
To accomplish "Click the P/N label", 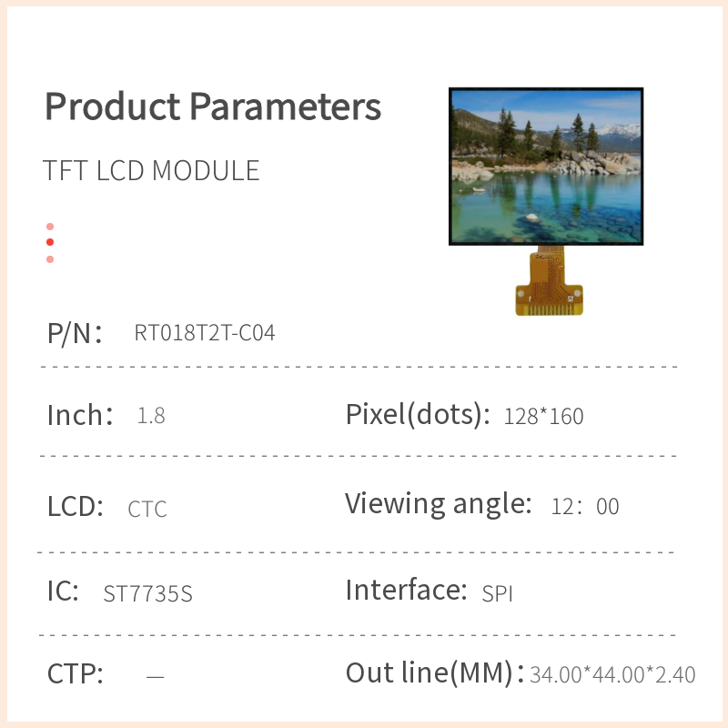I will click(74, 333).
